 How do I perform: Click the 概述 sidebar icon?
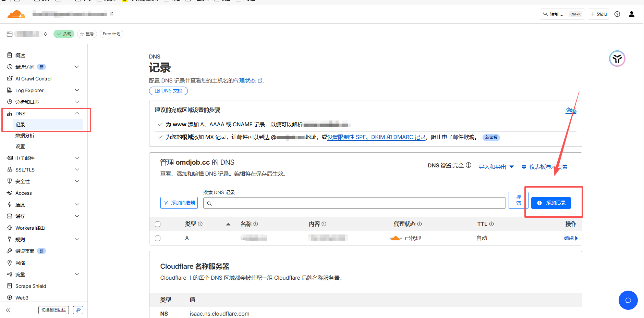(x=10, y=55)
